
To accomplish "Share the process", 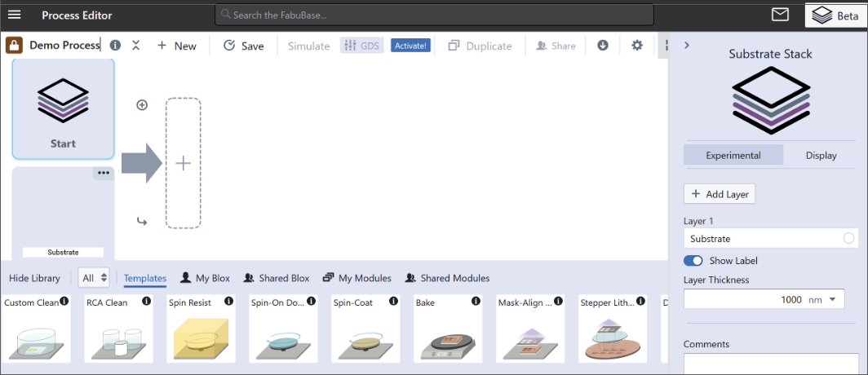I will pyautogui.click(x=556, y=46).
